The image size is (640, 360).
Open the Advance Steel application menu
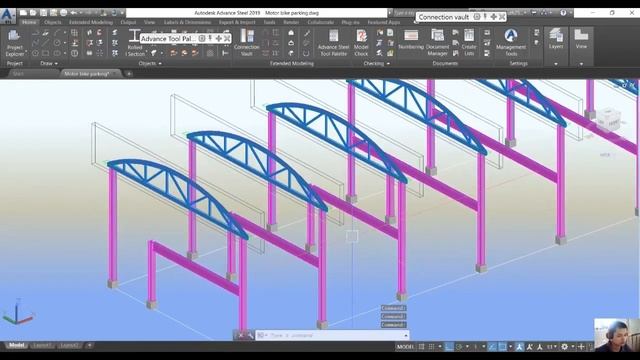point(8,16)
